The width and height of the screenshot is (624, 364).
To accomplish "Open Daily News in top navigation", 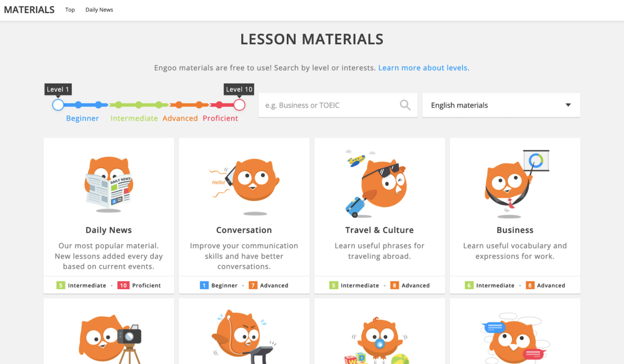I will 99,10.
